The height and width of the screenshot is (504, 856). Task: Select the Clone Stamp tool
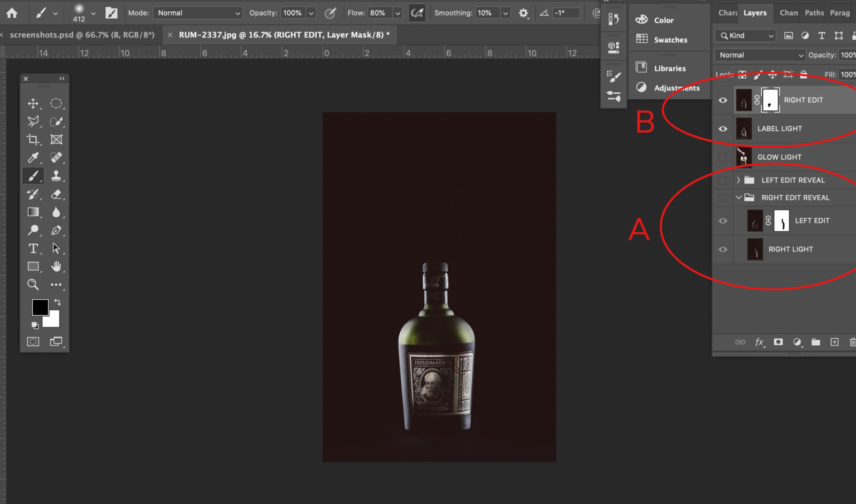coord(57,175)
